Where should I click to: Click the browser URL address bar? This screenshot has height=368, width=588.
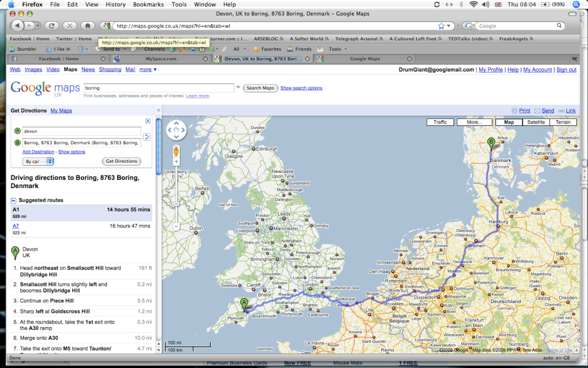[276, 26]
